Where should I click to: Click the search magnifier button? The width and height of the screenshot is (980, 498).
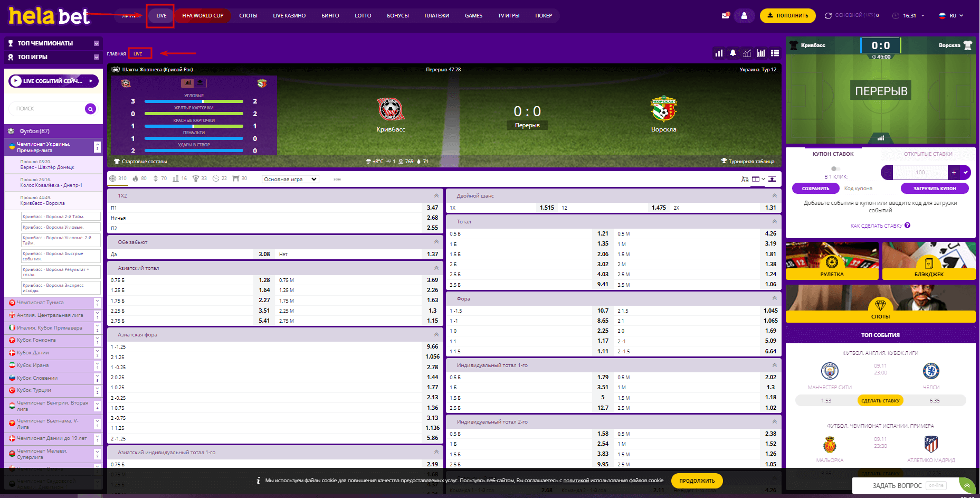click(x=91, y=109)
